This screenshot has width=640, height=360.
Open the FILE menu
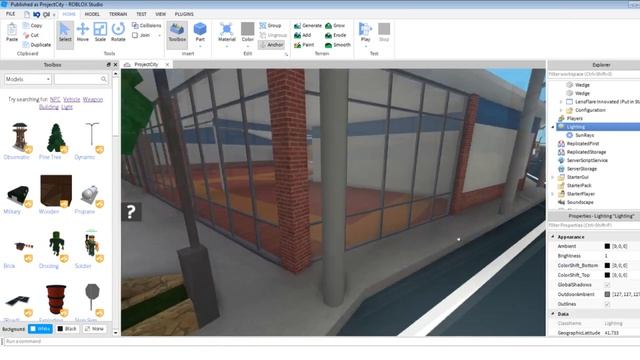(x=10, y=14)
